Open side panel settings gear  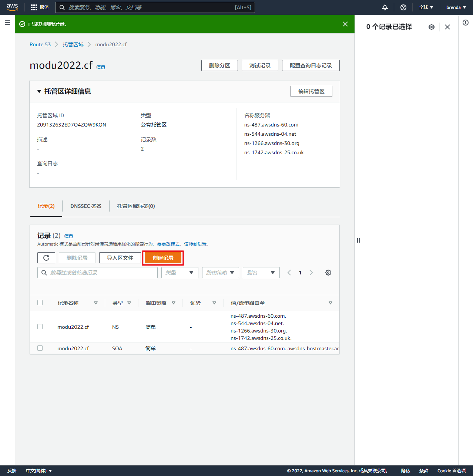pos(432,27)
